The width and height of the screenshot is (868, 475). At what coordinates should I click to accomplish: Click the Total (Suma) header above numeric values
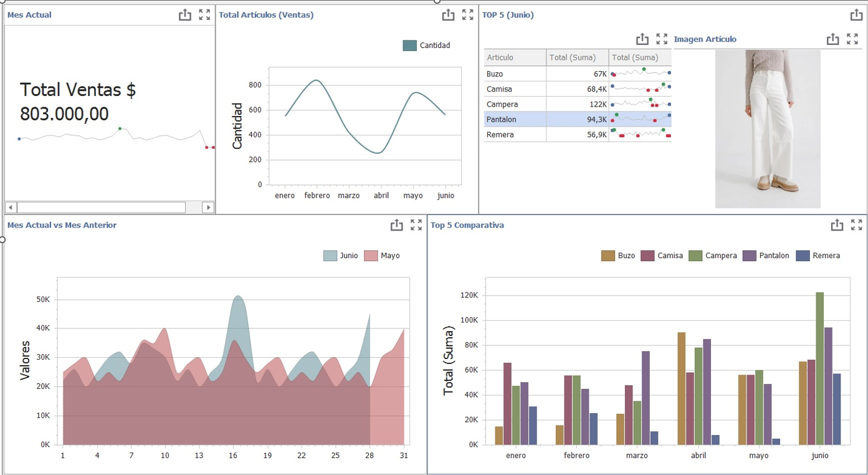point(578,57)
